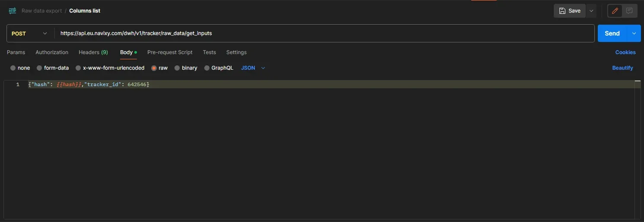The image size is (644, 222).
Task: Click the HTTP request type icon
Action: click(x=12, y=11)
